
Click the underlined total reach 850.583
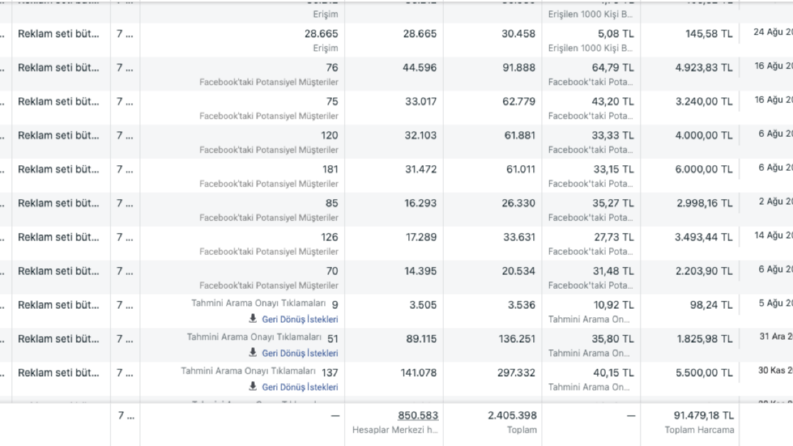(x=418, y=415)
